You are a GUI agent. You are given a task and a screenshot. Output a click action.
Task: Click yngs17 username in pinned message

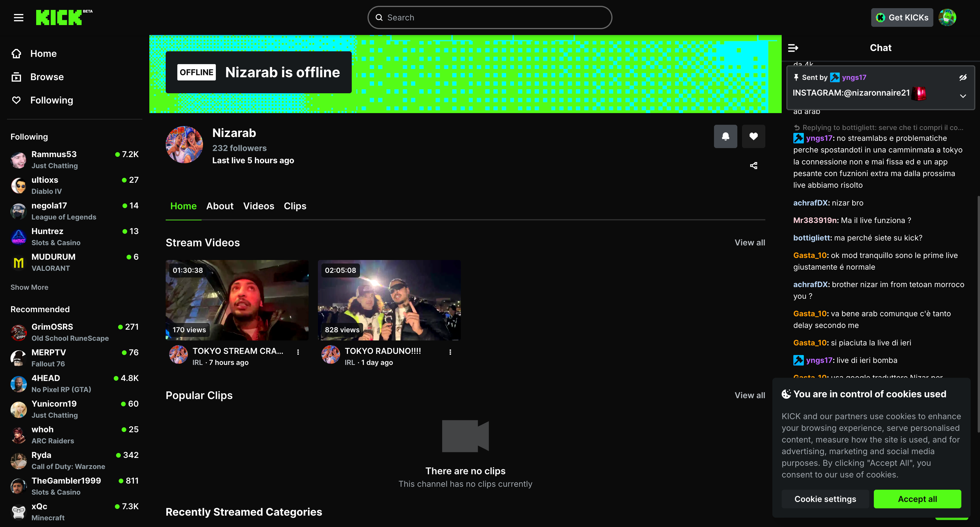coord(854,78)
